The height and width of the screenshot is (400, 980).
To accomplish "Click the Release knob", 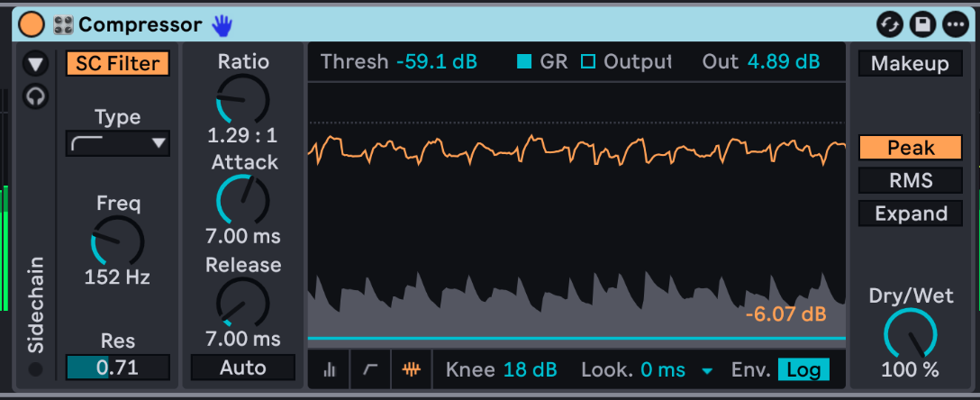I will pyautogui.click(x=242, y=303).
